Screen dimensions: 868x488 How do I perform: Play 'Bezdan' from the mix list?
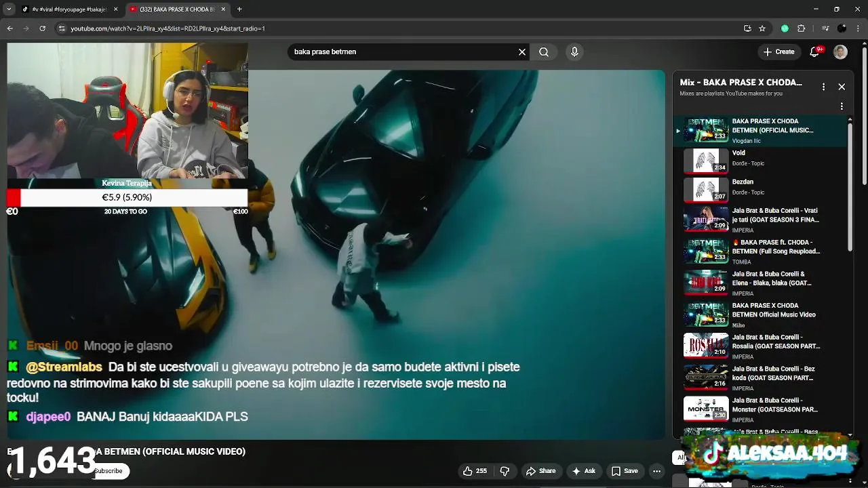pos(761,190)
